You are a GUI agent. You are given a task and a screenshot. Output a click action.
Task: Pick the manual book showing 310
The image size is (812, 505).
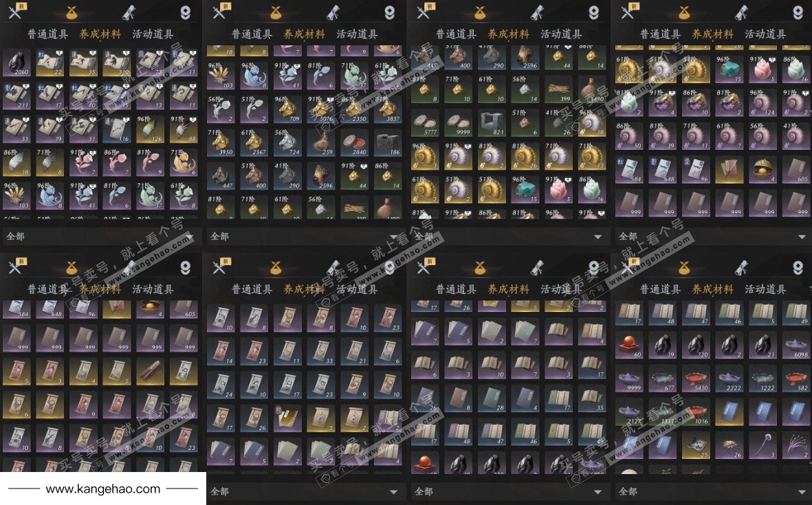(117, 63)
